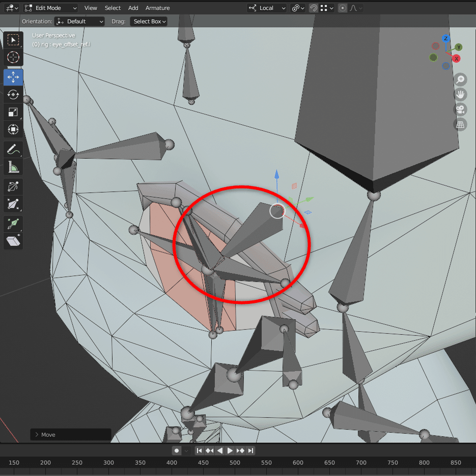Open the Add menu
Screen dimensions: 476x476
(133, 8)
